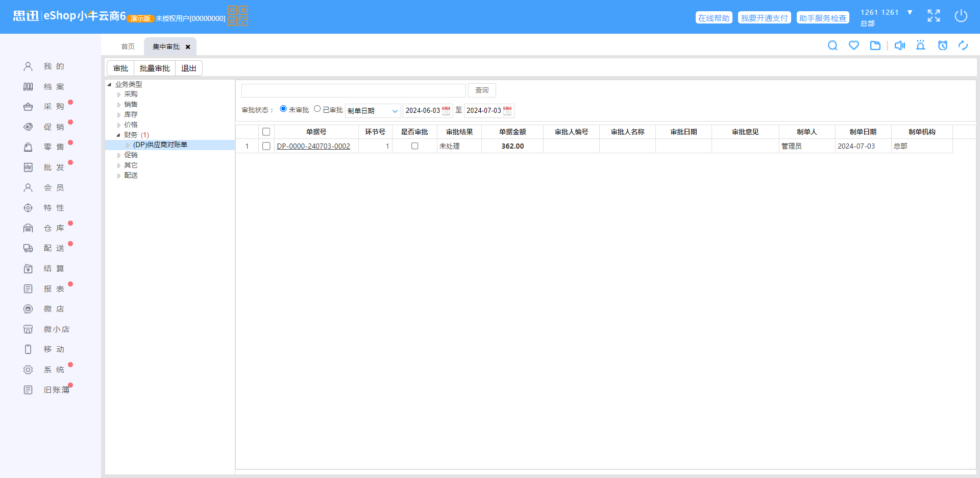Select (DP)供应商对账单 tree item

(x=160, y=145)
